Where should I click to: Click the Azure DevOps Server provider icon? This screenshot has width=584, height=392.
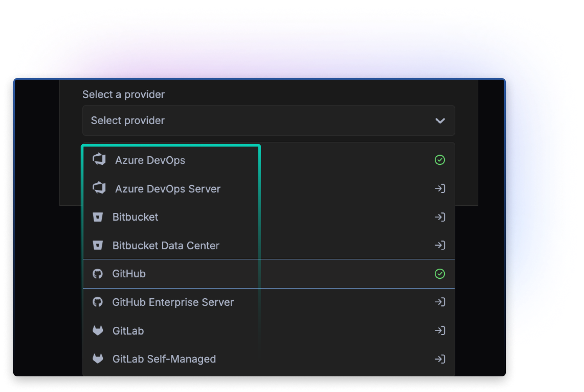coord(99,188)
